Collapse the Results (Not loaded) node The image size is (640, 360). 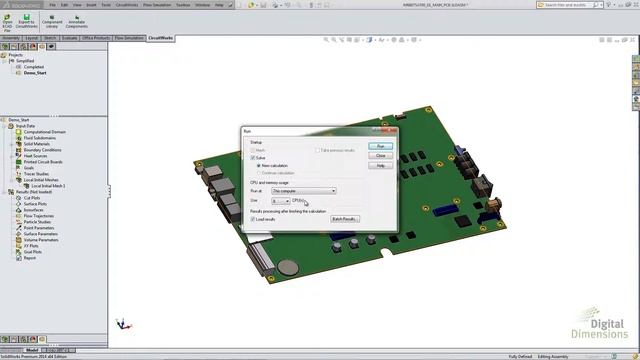pos(4,192)
